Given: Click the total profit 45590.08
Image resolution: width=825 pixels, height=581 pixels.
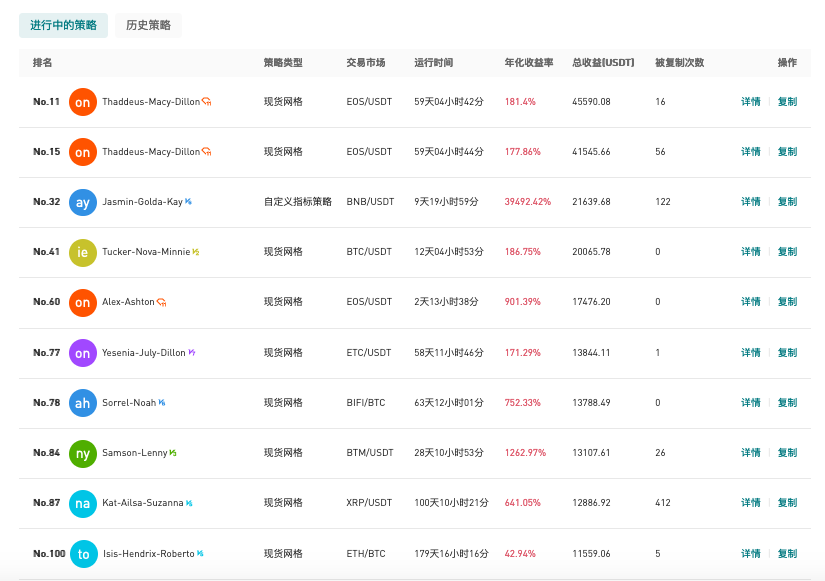Looking at the screenshot, I should click(591, 102).
